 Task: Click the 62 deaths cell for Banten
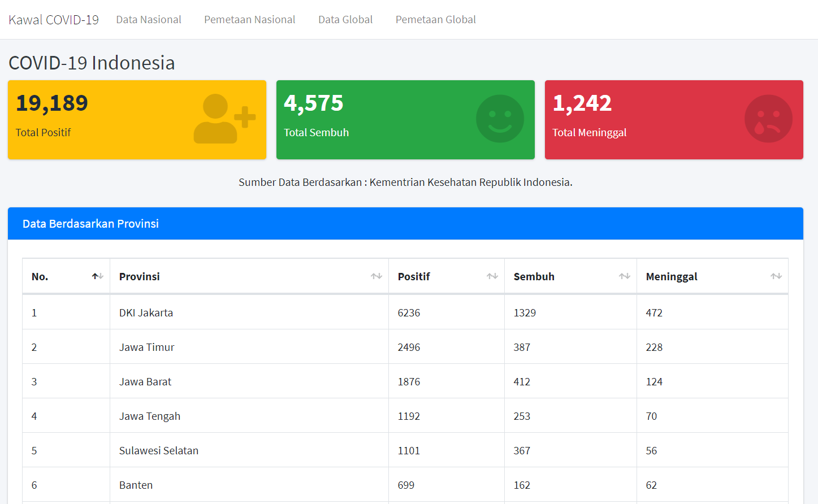point(712,485)
